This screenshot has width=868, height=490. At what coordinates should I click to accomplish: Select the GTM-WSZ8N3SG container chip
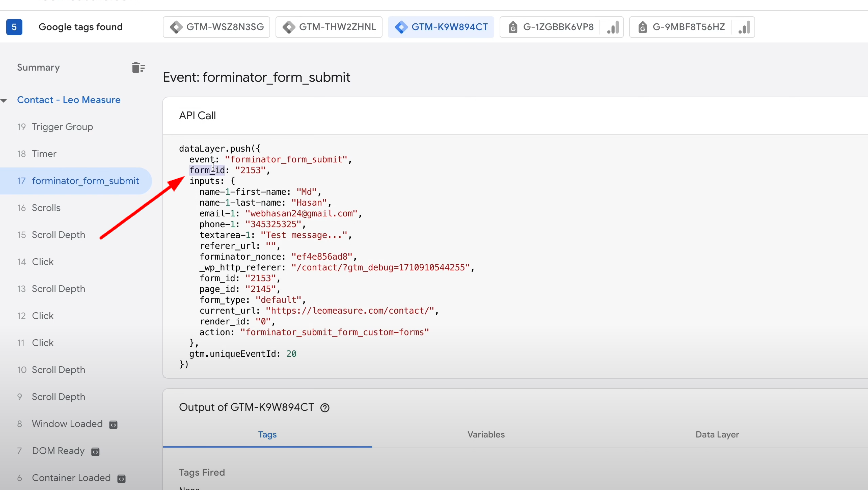[x=216, y=27]
